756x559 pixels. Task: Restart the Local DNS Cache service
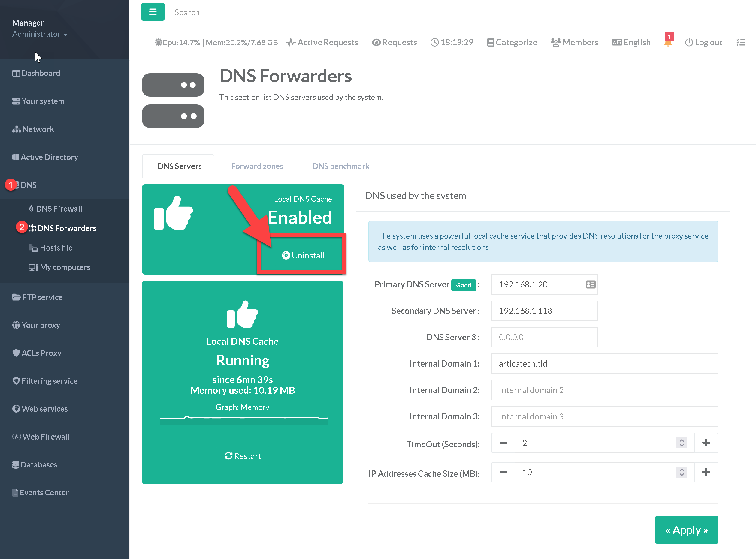click(x=242, y=456)
